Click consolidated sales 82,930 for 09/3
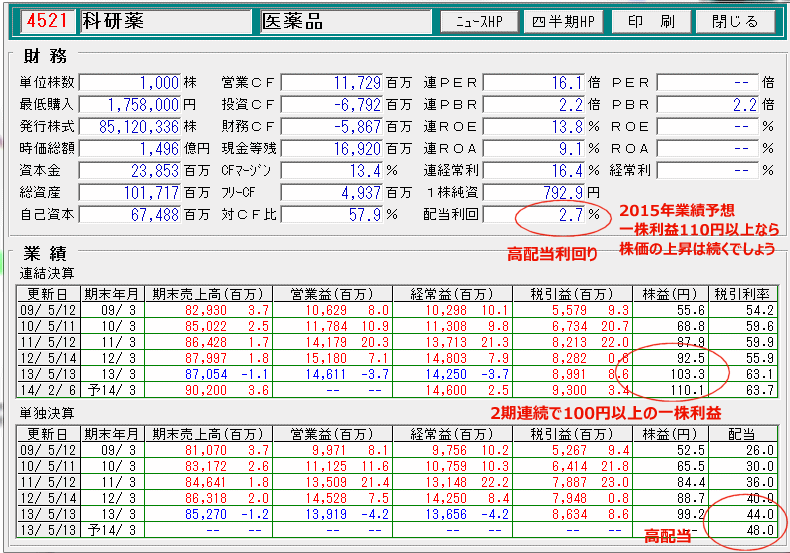Image resolution: width=790 pixels, height=553 pixels. (206, 310)
